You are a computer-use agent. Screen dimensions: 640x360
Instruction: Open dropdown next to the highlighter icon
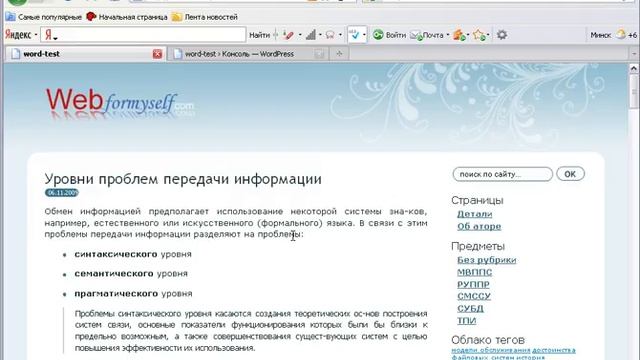coord(300,35)
